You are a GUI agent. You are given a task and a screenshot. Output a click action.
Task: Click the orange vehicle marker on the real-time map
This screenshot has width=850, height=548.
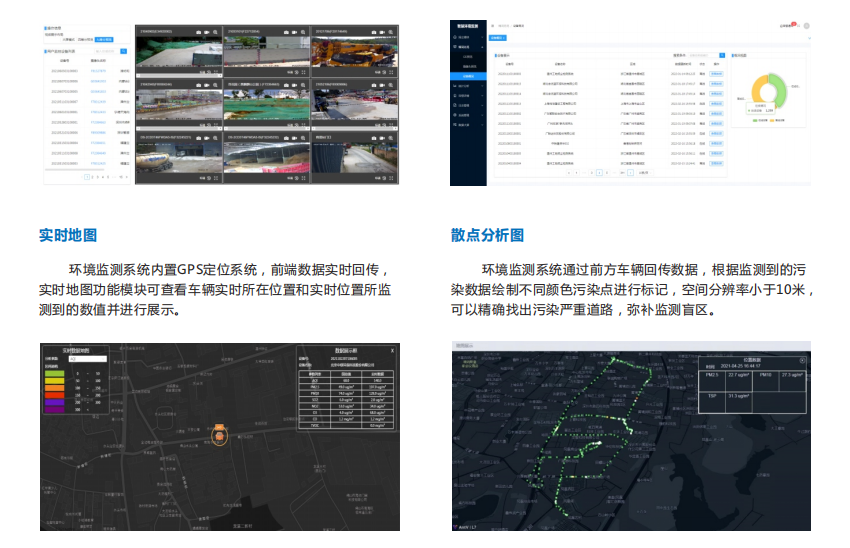[x=221, y=436]
